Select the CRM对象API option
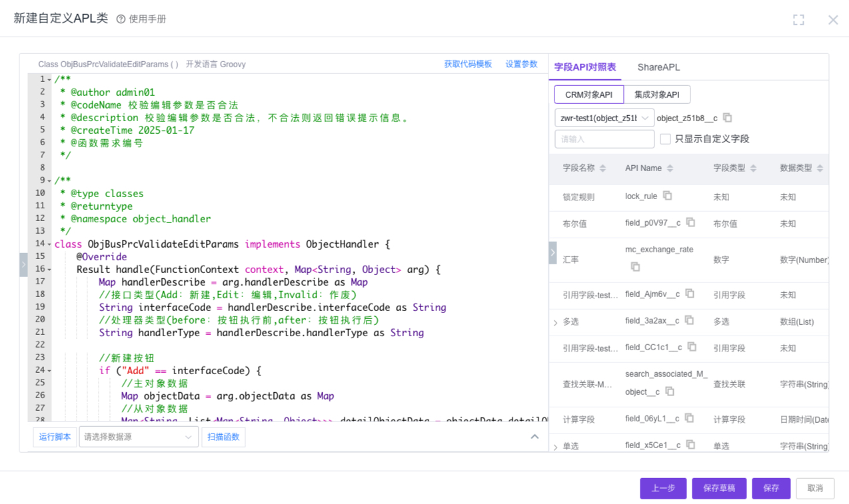The height and width of the screenshot is (504, 849). point(588,95)
